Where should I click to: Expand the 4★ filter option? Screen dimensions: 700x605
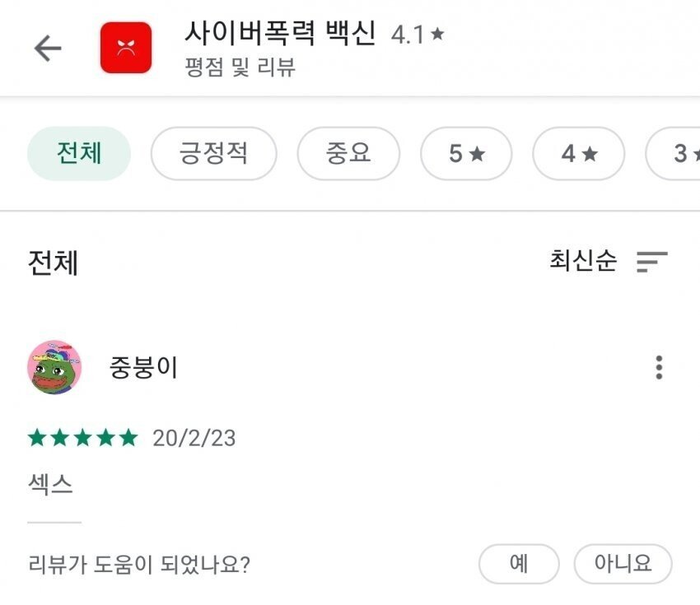[x=577, y=154]
